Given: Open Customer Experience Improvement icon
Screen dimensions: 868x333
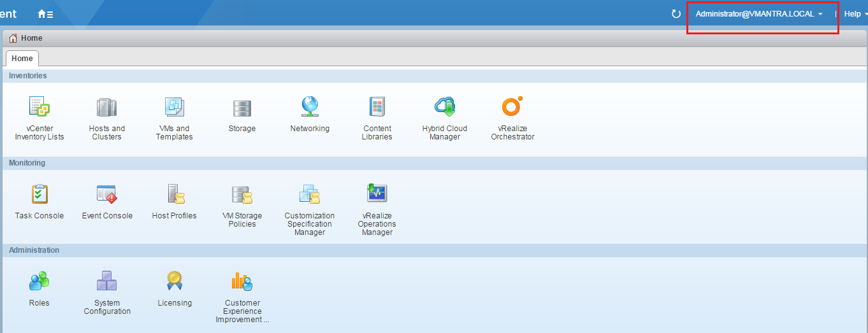Looking at the screenshot, I should point(242,281).
